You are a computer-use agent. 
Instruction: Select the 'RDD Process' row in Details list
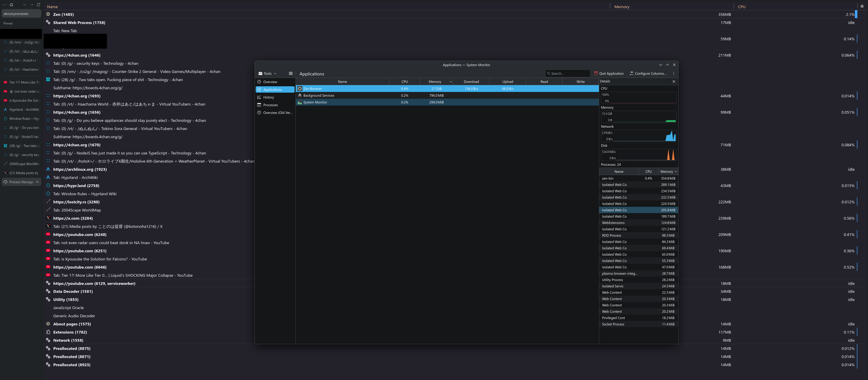639,235
